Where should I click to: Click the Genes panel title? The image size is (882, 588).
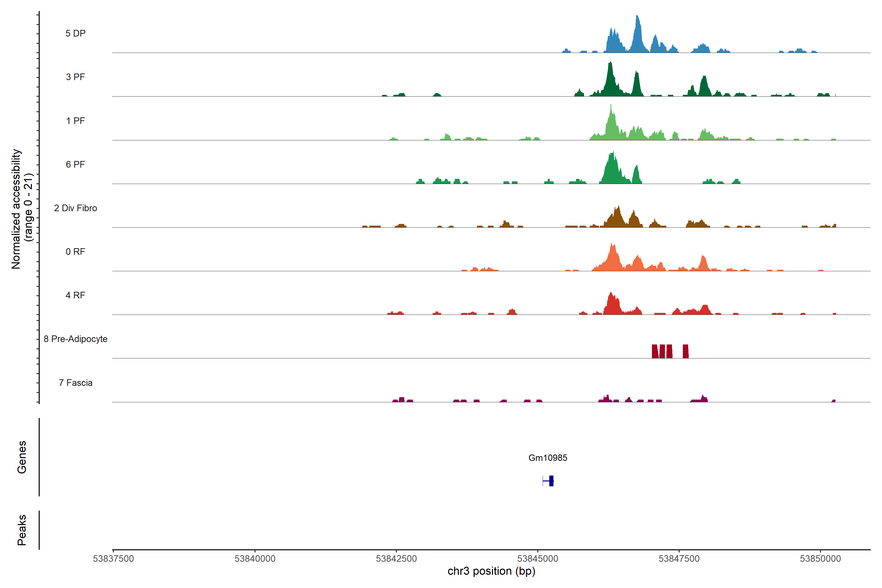tap(22, 457)
